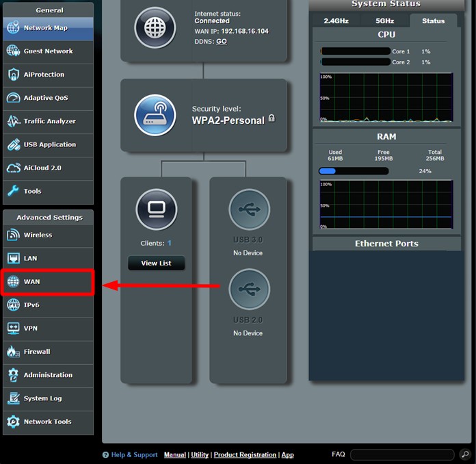This screenshot has height=464, width=476.
Task: Click the DDNS GO link
Action: point(222,42)
